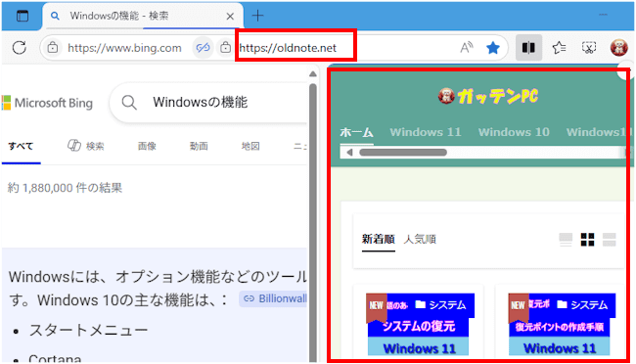This screenshot has width=636, height=364.
Task: Click the Bing search box with Windowsの機能
Action: click(x=208, y=103)
